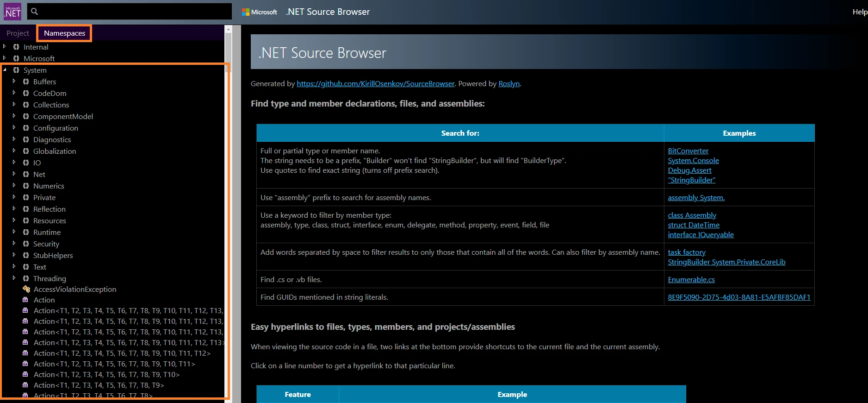Select the Namespaces tab
The width and height of the screenshot is (868, 403).
[x=64, y=33]
